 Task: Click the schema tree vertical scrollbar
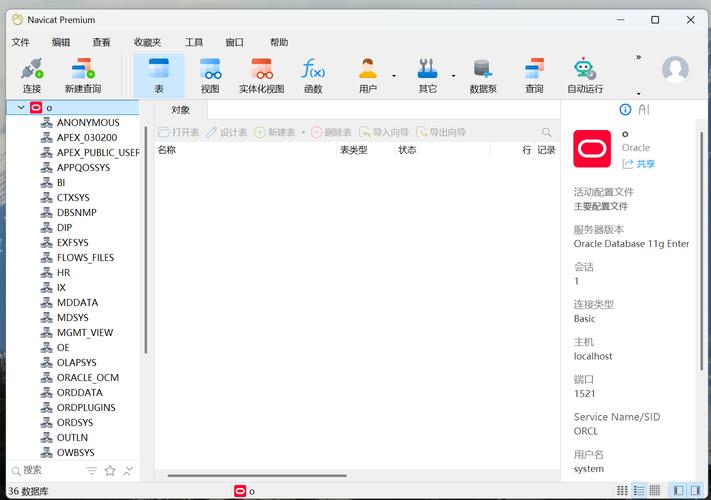(146, 240)
